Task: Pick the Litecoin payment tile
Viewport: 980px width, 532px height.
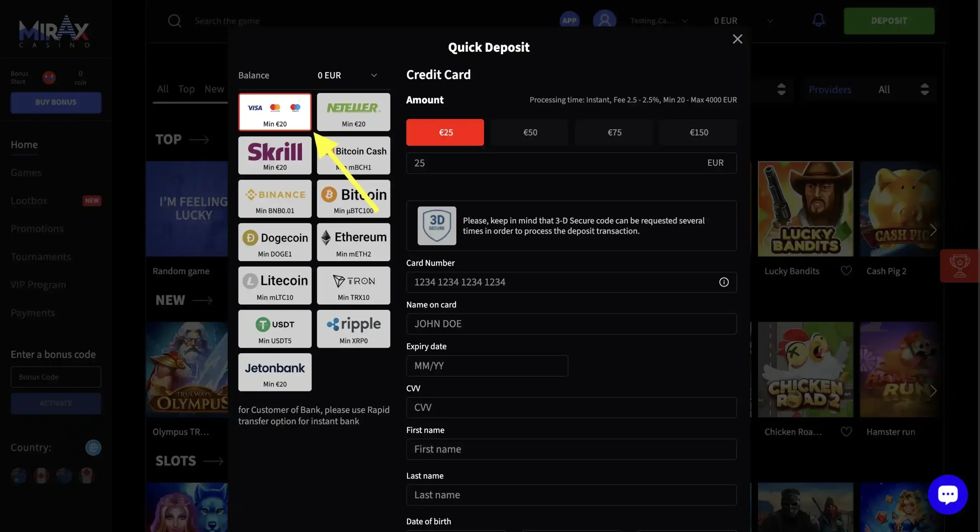Action: (x=275, y=285)
